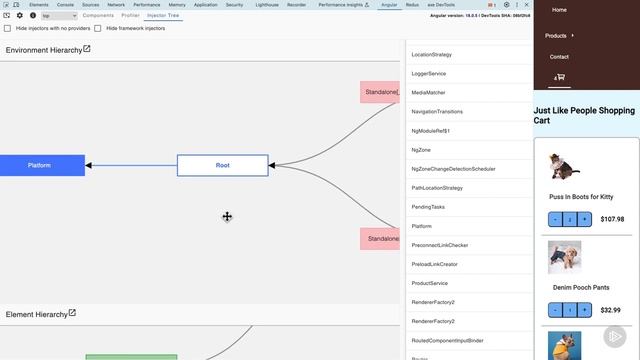
Task: Decrease quantity of Denim Pooch Pants
Action: point(555,310)
